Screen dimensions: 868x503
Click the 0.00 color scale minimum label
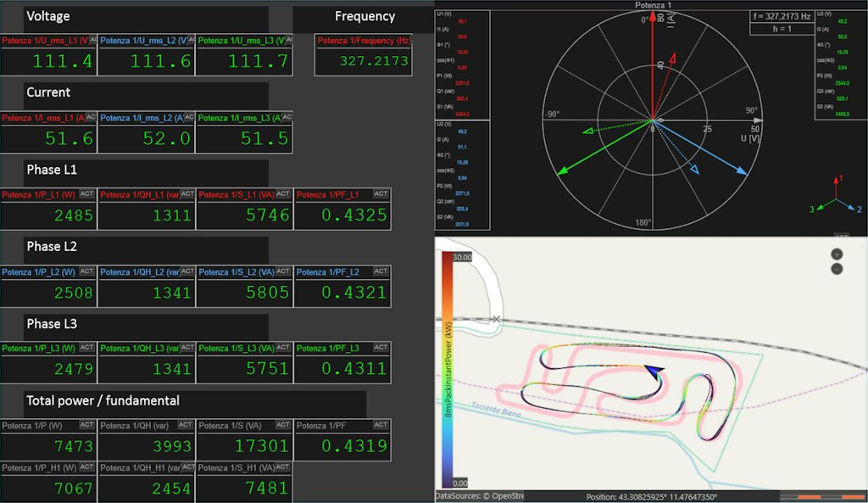(460, 483)
